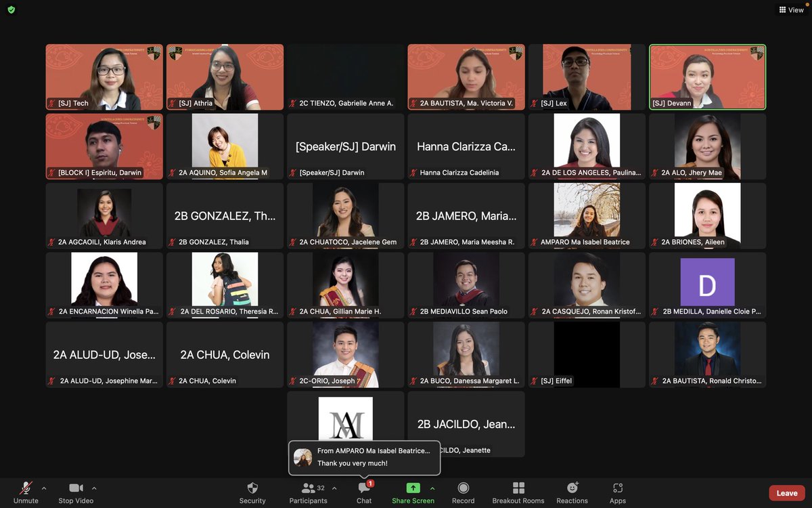Select the [SJ] Eiffel tile
Viewport: 812px width, 508px height.
tap(587, 355)
